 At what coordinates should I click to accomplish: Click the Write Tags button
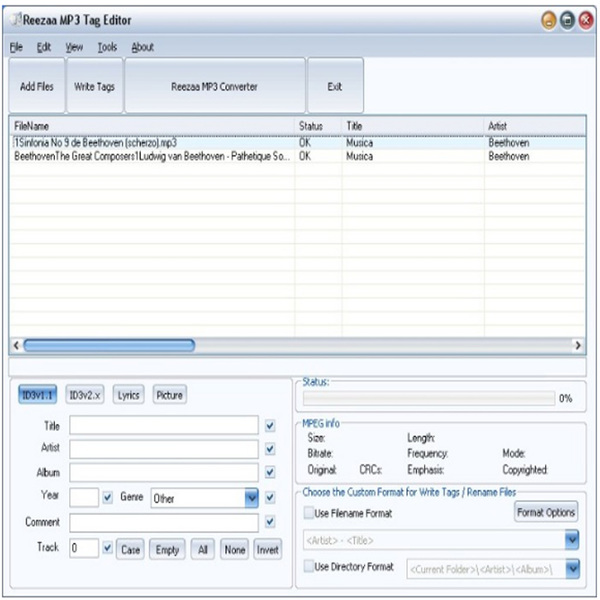click(95, 86)
